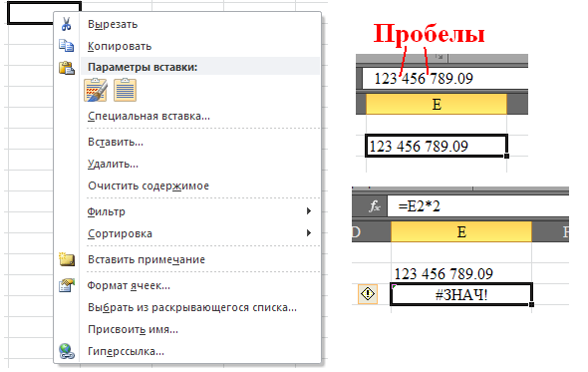Click the Copy pages icon
The height and width of the screenshot is (372, 588).
[67, 46]
